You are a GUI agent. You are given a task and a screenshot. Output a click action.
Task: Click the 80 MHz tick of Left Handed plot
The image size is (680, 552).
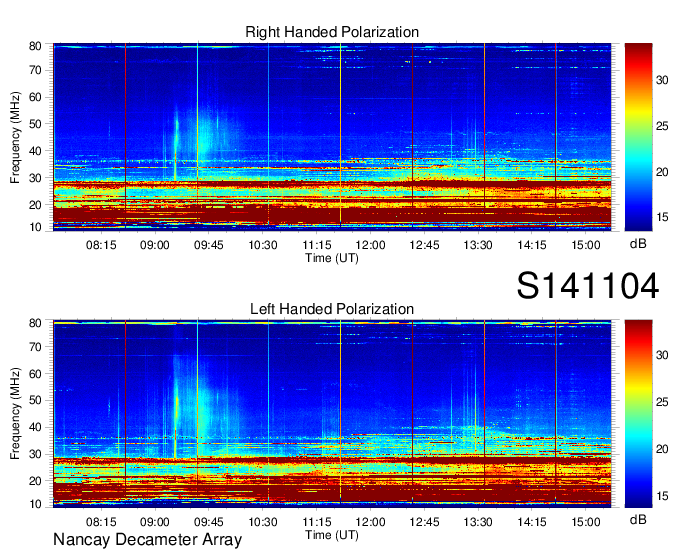click(35, 323)
